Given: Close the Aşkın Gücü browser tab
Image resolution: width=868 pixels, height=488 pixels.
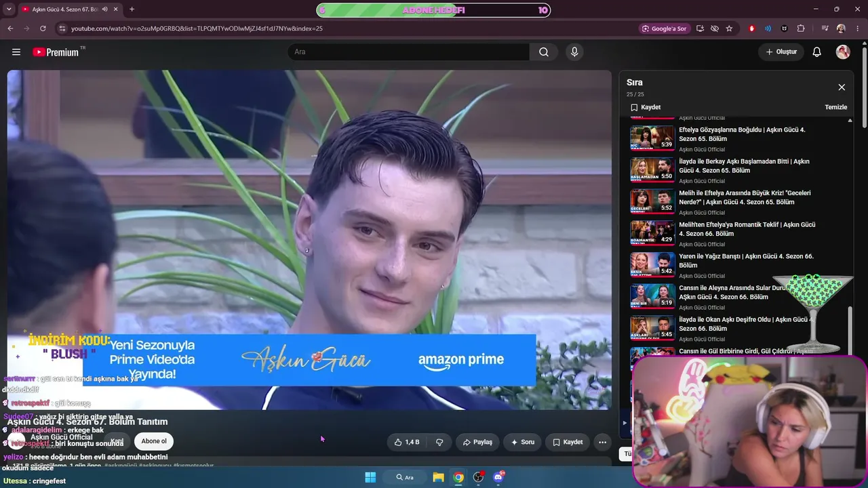Looking at the screenshot, I should (116, 9).
